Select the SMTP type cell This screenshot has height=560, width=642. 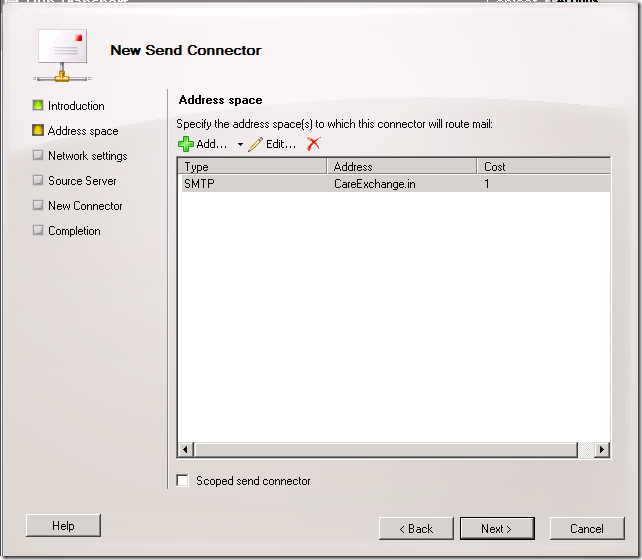pyautogui.click(x=199, y=184)
